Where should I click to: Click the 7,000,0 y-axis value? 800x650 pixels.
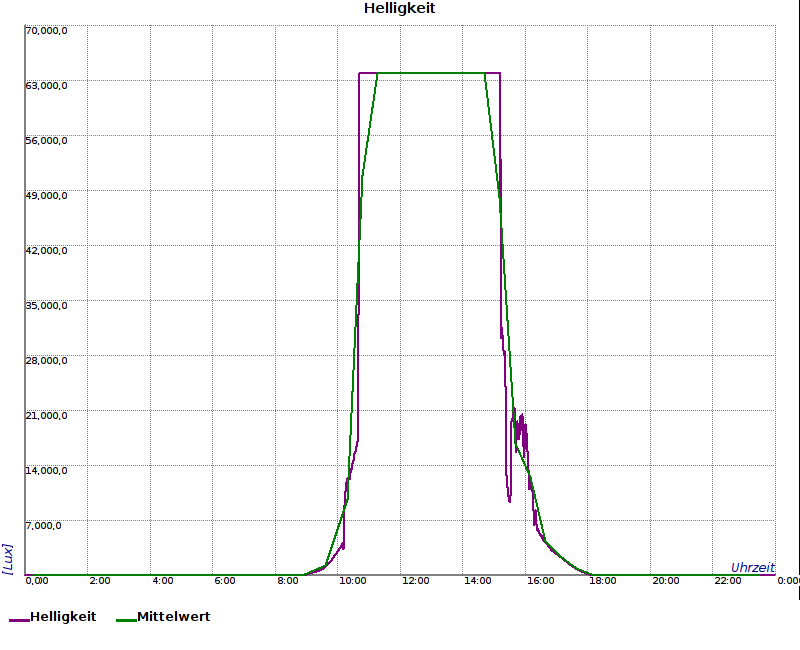43,526
